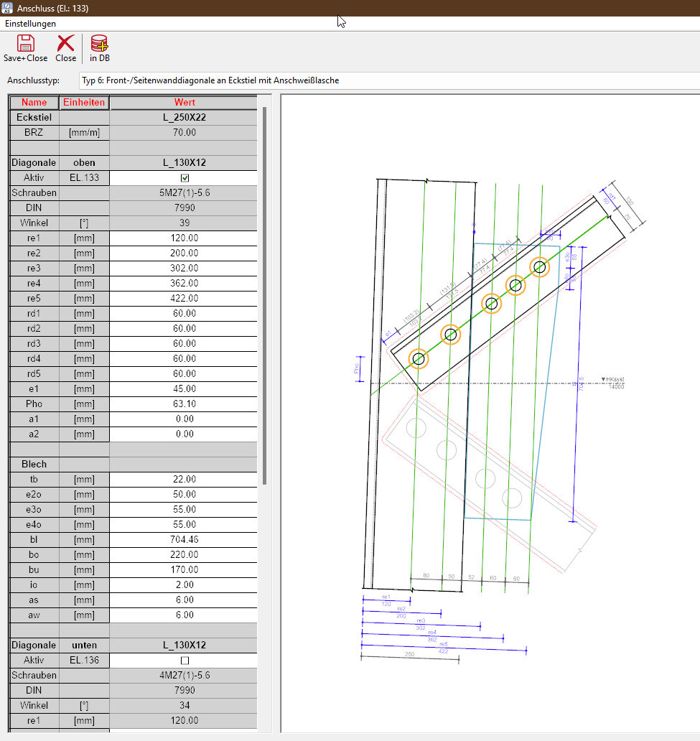Select the upper diagonal profile L_130X12 cell
The width and height of the screenshot is (700, 741).
pos(185,163)
